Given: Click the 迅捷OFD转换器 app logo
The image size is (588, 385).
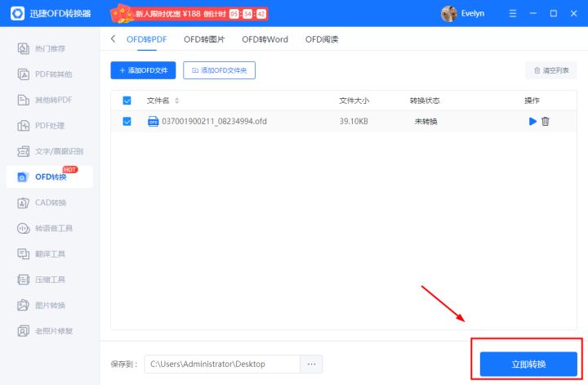Looking at the screenshot, I should (17, 14).
